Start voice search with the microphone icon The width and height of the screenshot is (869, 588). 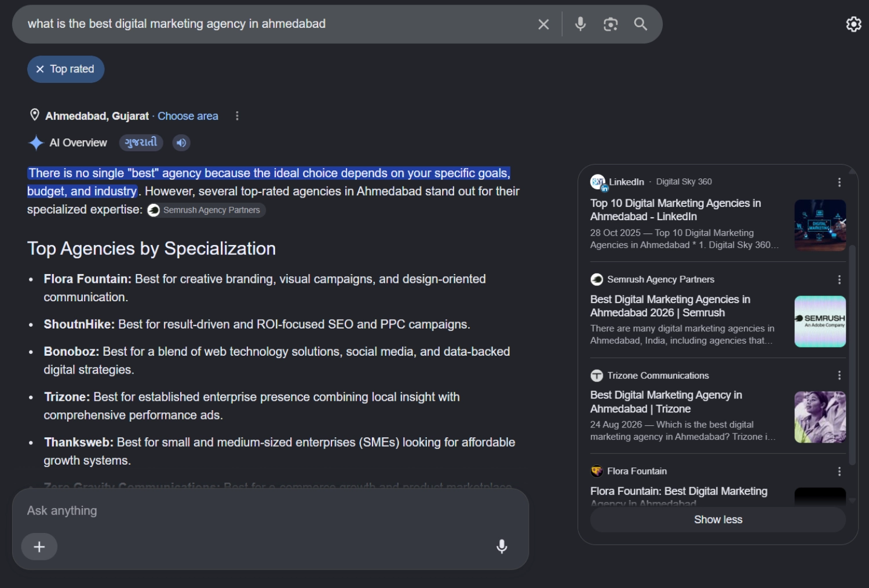click(580, 24)
